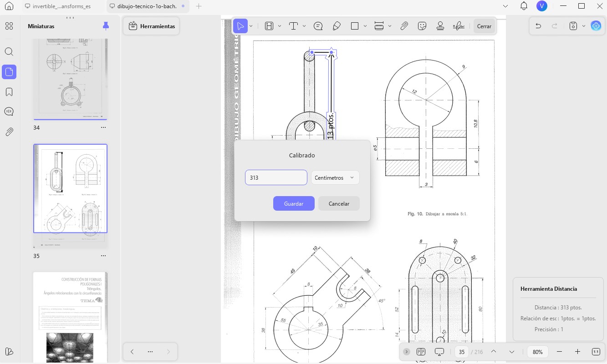This screenshot has width=607, height=364.
Task: Expand the highlight tool dropdown arrow
Action: point(280,26)
